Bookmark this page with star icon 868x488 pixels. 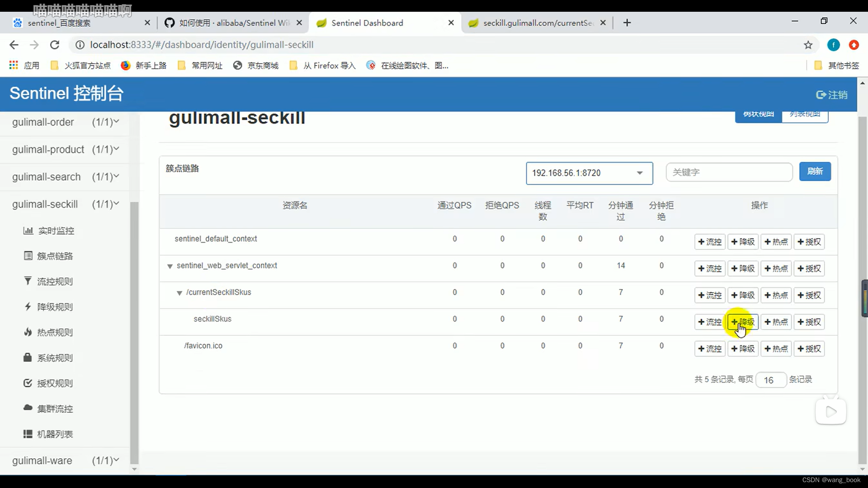808,45
